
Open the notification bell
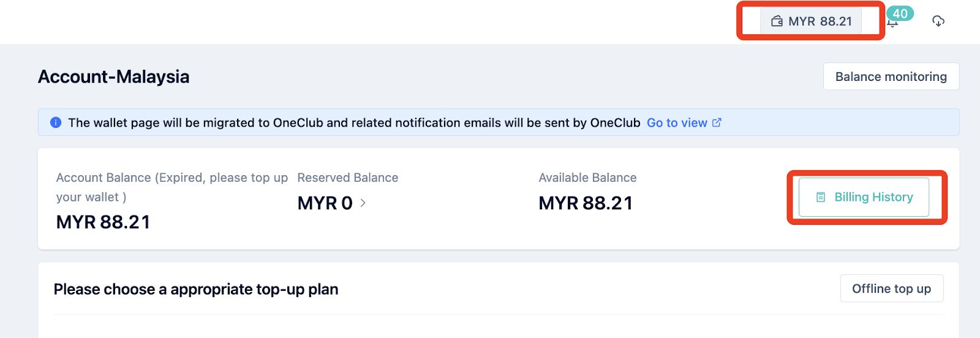click(x=892, y=23)
